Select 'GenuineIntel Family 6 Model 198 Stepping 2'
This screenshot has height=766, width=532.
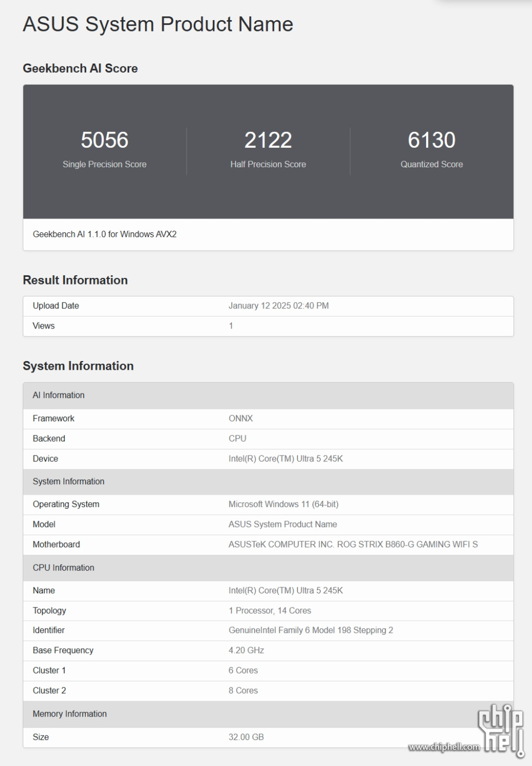coord(311,630)
